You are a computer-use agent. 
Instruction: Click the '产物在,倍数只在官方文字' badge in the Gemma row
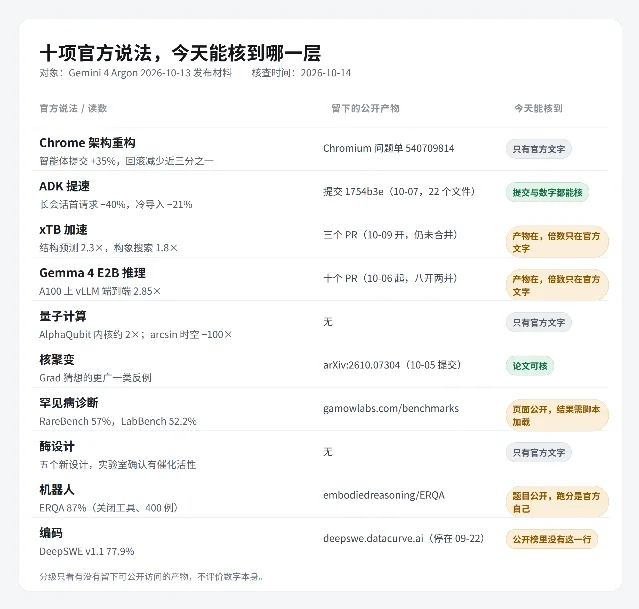[557, 285]
